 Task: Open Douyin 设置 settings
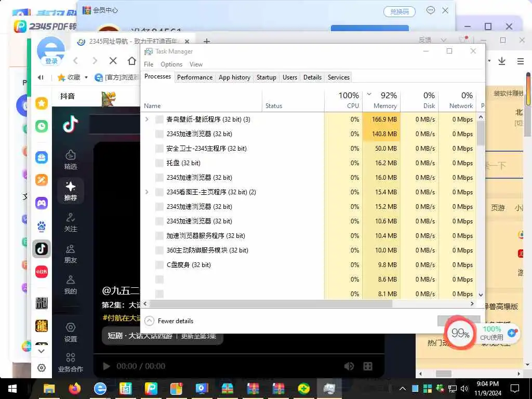coord(71,332)
